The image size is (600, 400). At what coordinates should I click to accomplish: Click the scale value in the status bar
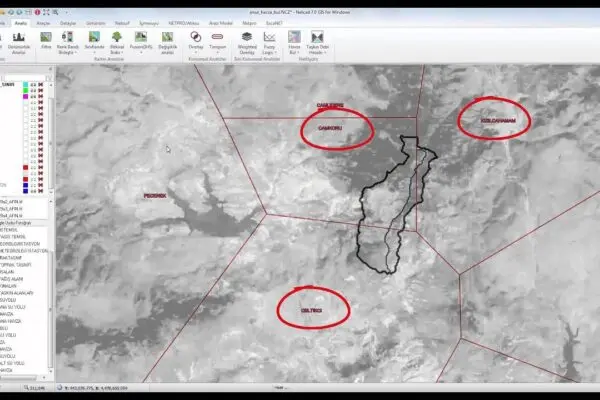[37, 388]
